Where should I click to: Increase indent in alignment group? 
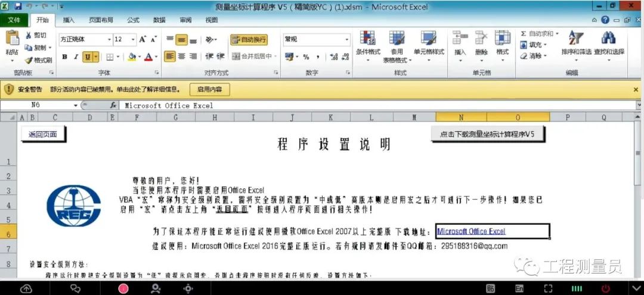pyautogui.click(x=220, y=56)
